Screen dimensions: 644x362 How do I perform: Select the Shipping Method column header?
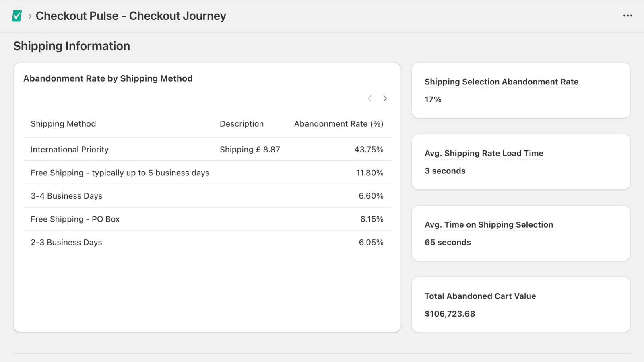click(63, 124)
